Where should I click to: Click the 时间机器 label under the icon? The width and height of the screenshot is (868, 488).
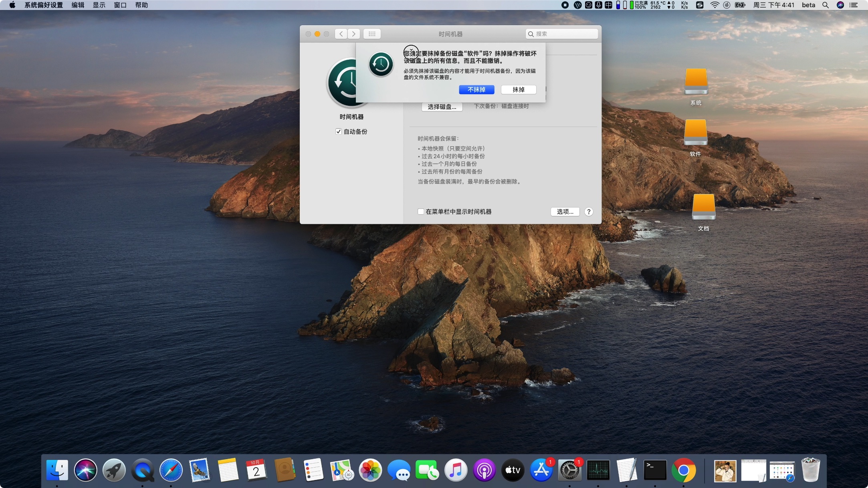(351, 117)
